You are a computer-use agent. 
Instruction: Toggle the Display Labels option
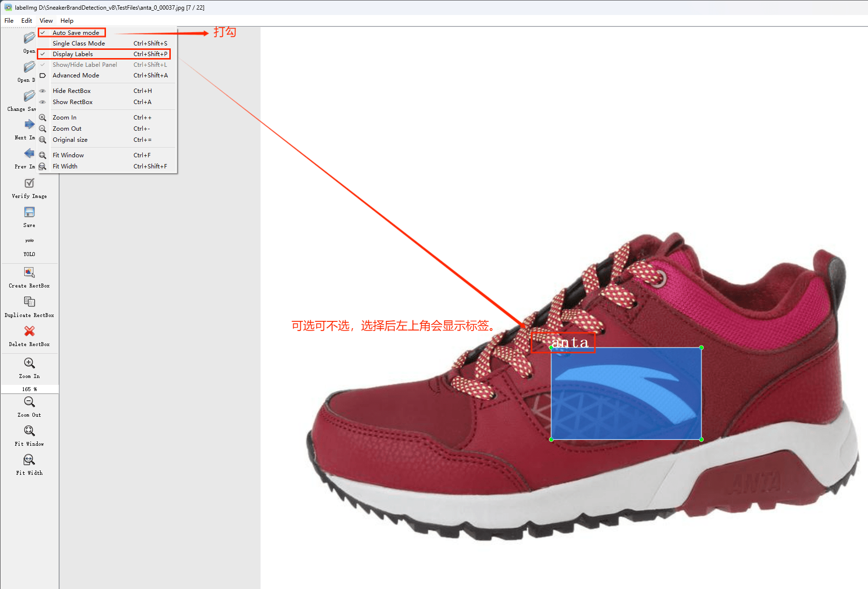73,54
